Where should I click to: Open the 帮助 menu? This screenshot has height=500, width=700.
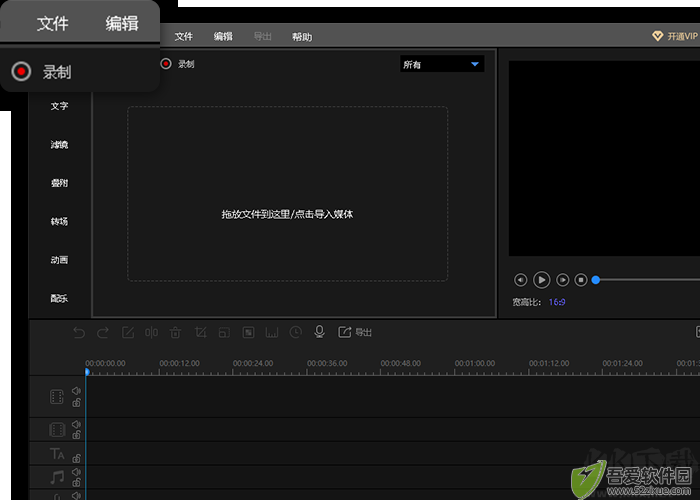point(302,37)
